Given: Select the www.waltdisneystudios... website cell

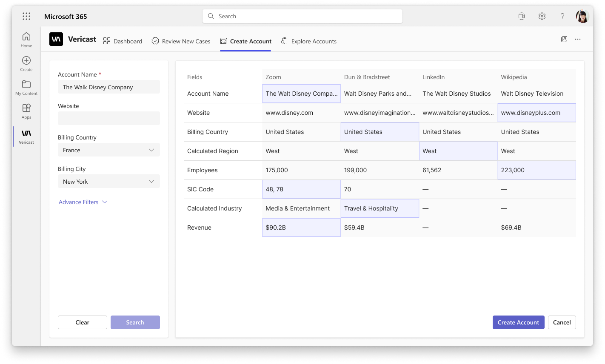Looking at the screenshot, I should pos(458,113).
